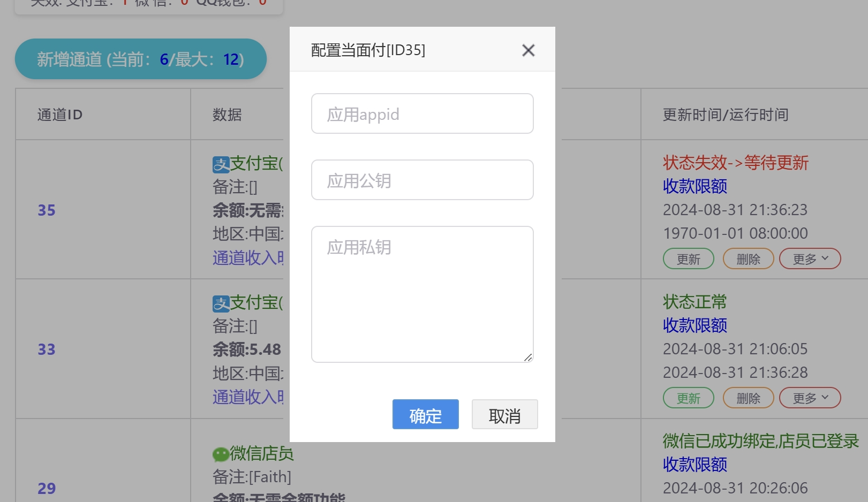
Task: Click the Alipay icon in channel 35 row
Action: pyautogui.click(x=221, y=164)
